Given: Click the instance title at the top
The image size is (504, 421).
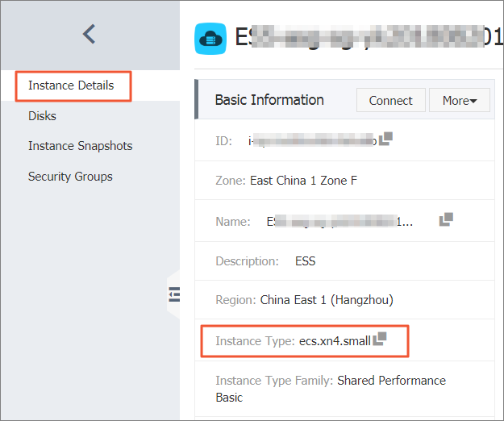Looking at the screenshot, I should [x=363, y=38].
